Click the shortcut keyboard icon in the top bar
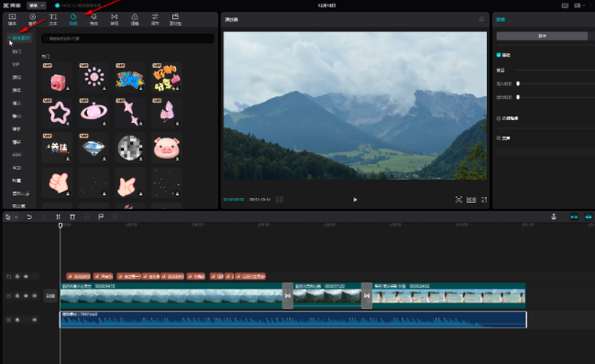Image resolution: width=595 pixels, height=364 pixels. pos(565,6)
